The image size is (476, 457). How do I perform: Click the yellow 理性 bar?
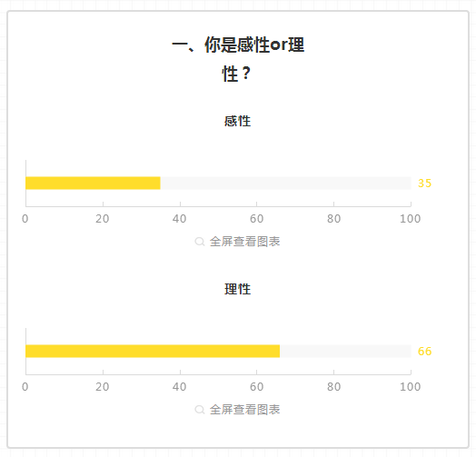coord(153,351)
